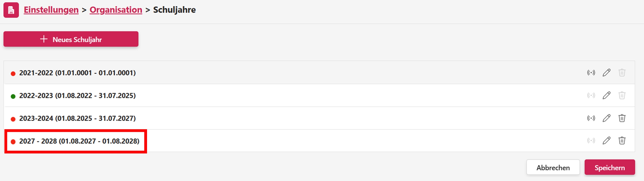Click trash icon for 2021-2022
The height and width of the screenshot is (181, 644).
622,73
